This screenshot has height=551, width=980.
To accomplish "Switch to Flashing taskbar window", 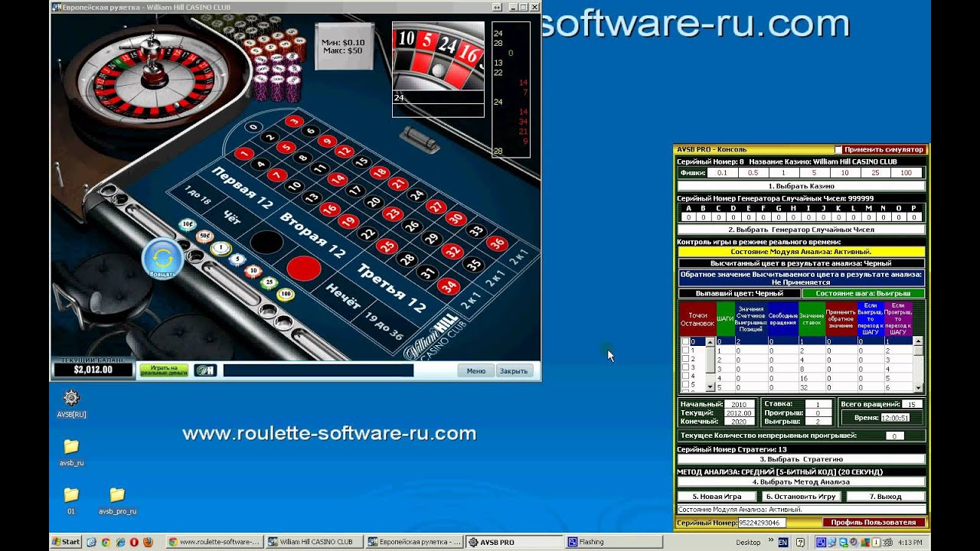I will point(614,542).
